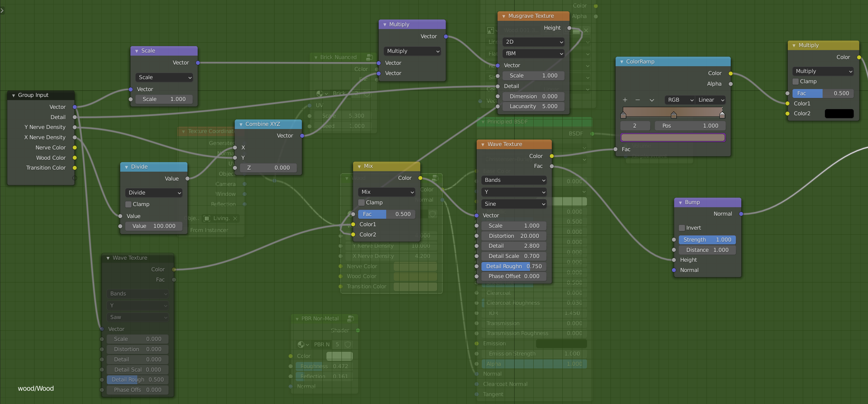The image size is (868, 404).
Task: Select the rightmost ColorRamp stop handle
Action: (722, 115)
